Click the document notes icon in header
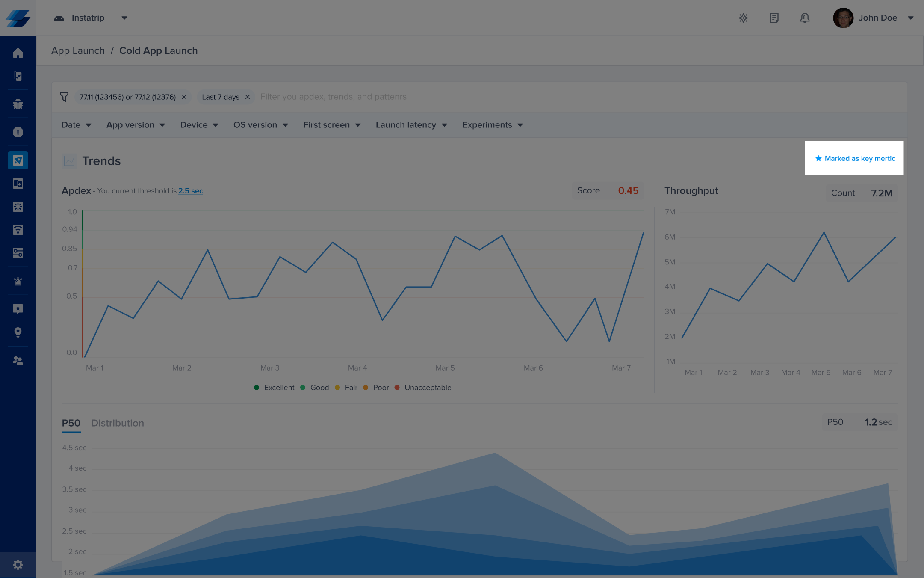 point(774,18)
